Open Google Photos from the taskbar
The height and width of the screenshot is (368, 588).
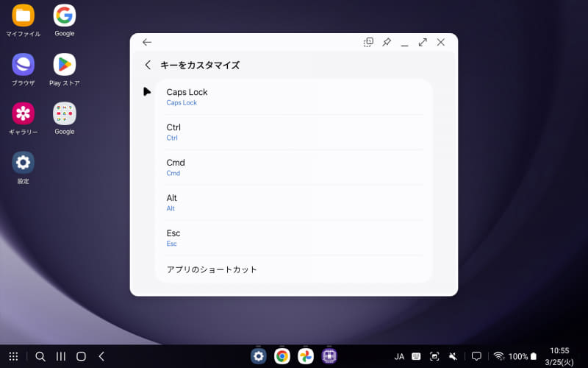point(306,356)
